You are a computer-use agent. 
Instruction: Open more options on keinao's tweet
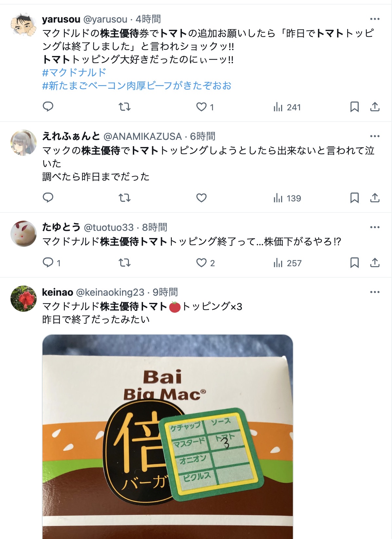pyautogui.click(x=375, y=292)
